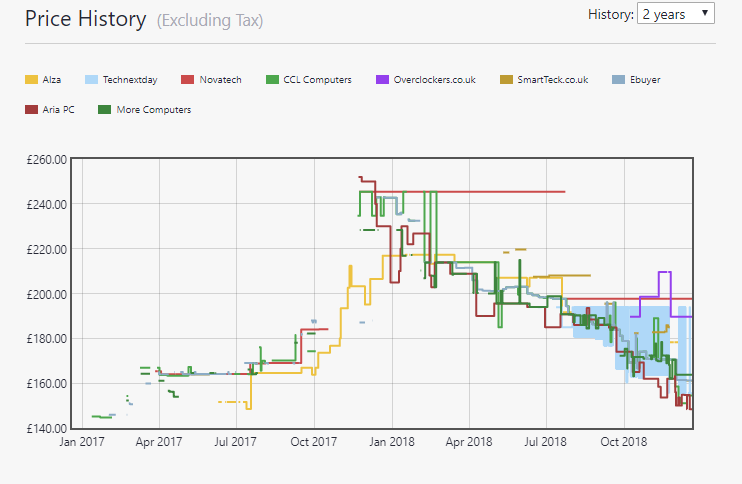Hide the Overclockers.co.uk legend label

[435, 80]
